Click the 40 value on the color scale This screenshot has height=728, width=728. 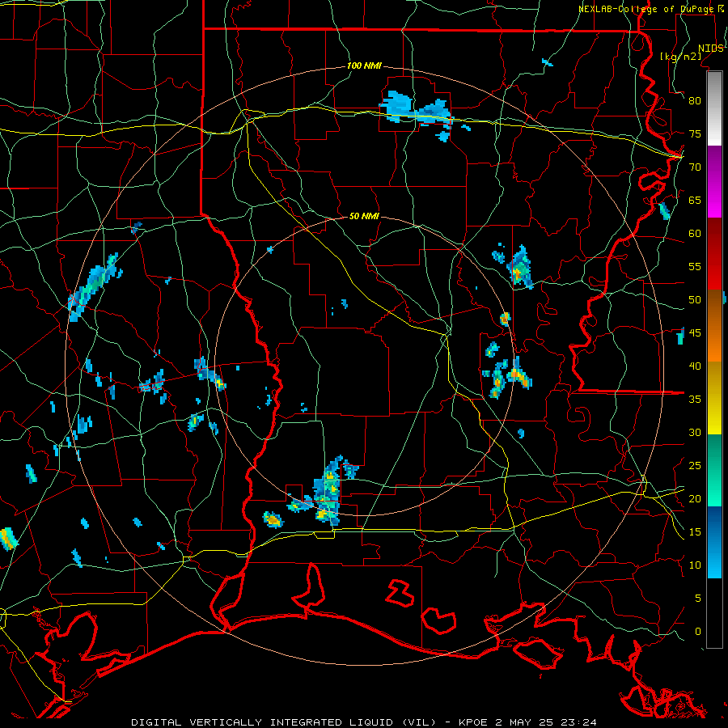coord(695,366)
